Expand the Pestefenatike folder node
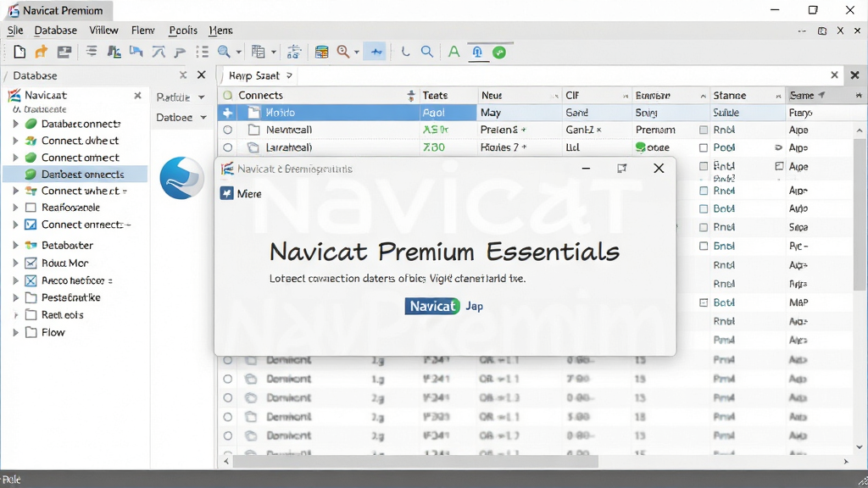This screenshot has width=868, height=488. pos(15,297)
